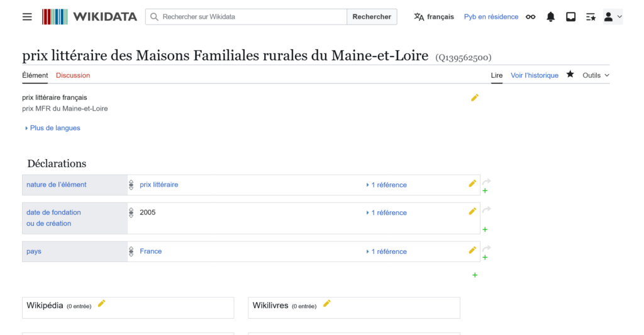
Task: Add a value to 'pays' statement
Action: pyautogui.click(x=485, y=258)
